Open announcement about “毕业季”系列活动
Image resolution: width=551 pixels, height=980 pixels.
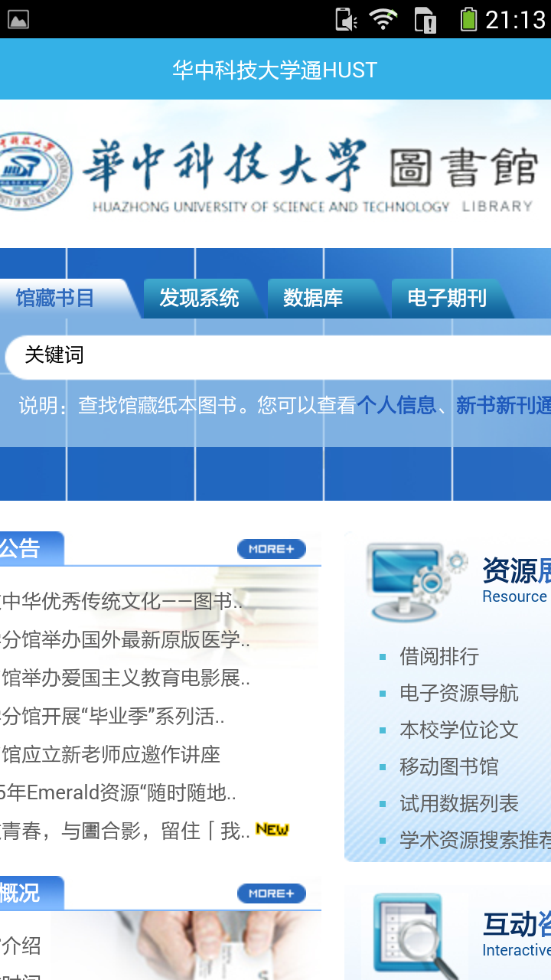(112, 716)
